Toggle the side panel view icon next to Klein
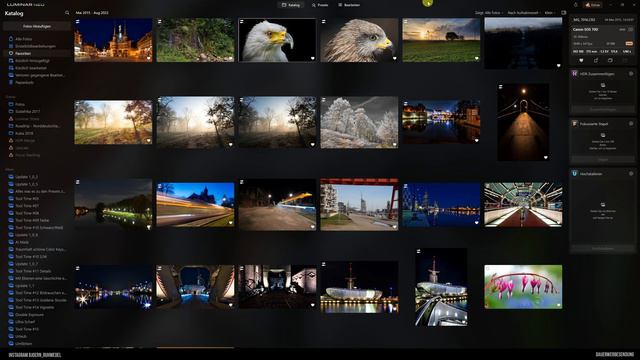The width and height of the screenshot is (640, 360). 564,13
